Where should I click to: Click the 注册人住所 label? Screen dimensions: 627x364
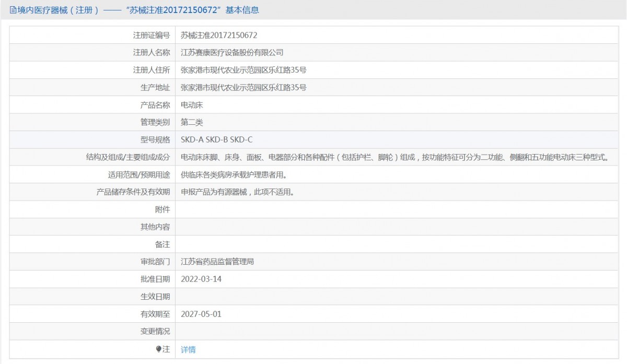click(152, 70)
